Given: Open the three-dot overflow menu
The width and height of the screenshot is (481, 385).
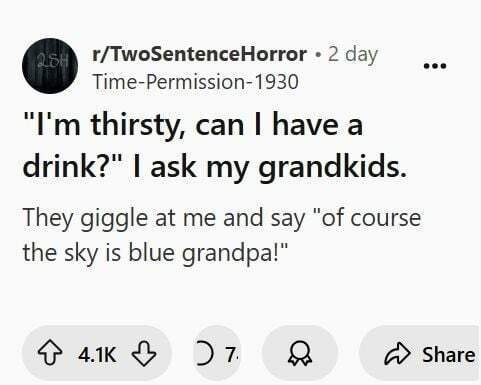Looking at the screenshot, I should click(x=434, y=66).
